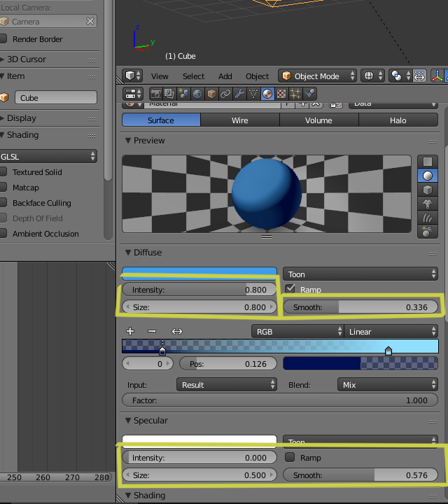The width and height of the screenshot is (448, 504).
Task: Open the Render properties tab icon
Action: (x=156, y=93)
